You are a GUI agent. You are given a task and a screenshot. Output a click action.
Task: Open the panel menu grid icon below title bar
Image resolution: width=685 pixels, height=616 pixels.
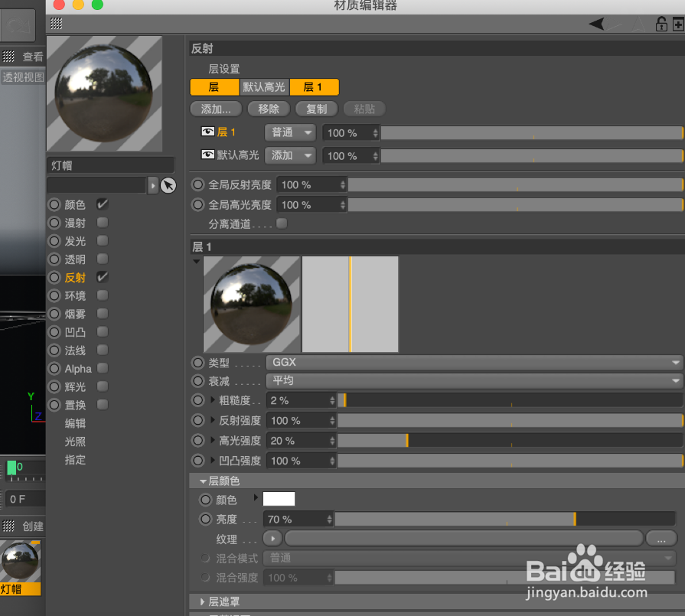point(54,24)
